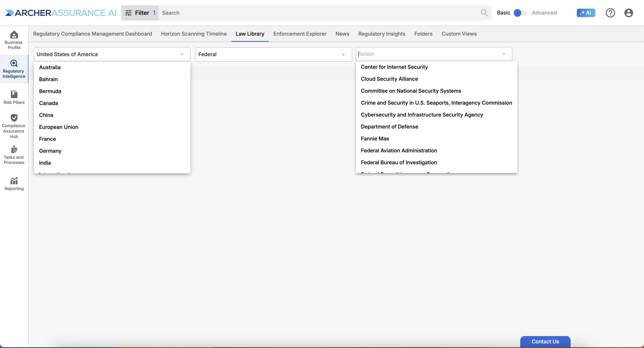Screen dimensions: 644x348
Task: Select Germany from country list
Action: (112, 151)
